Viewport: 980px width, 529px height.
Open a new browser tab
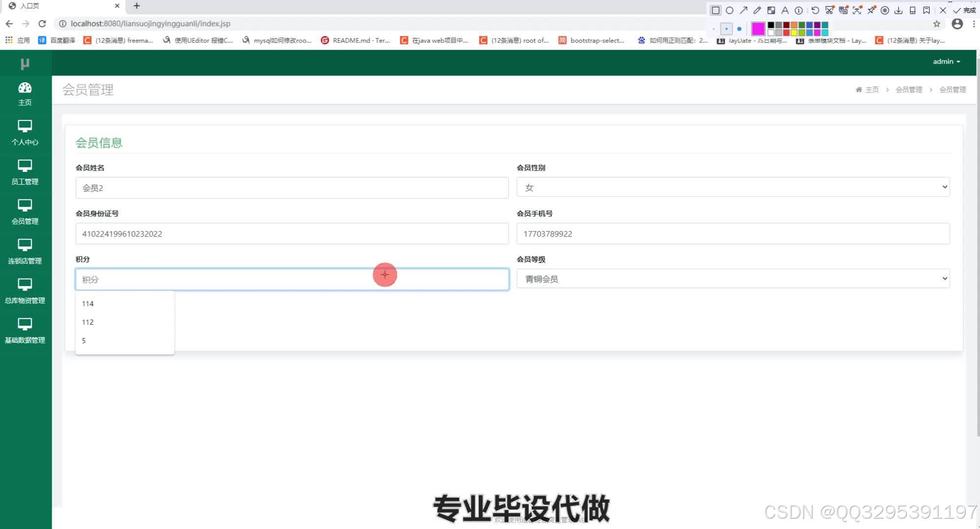(x=137, y=6)
